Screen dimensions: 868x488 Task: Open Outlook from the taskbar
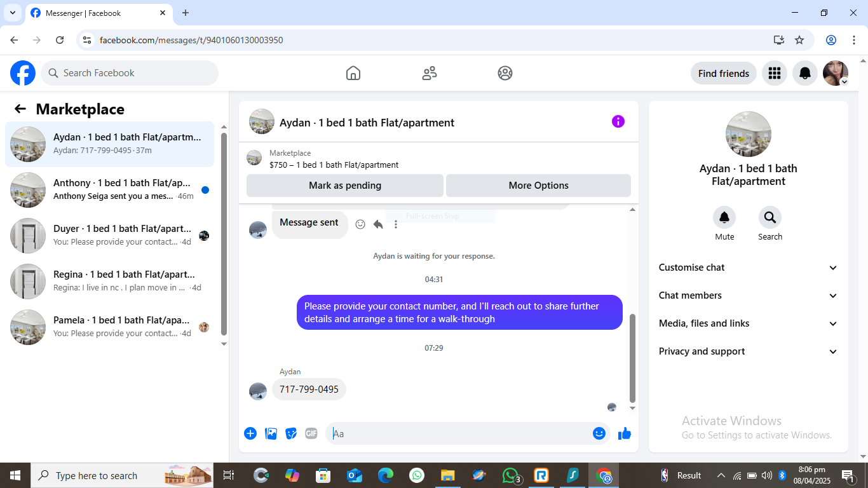354,475
